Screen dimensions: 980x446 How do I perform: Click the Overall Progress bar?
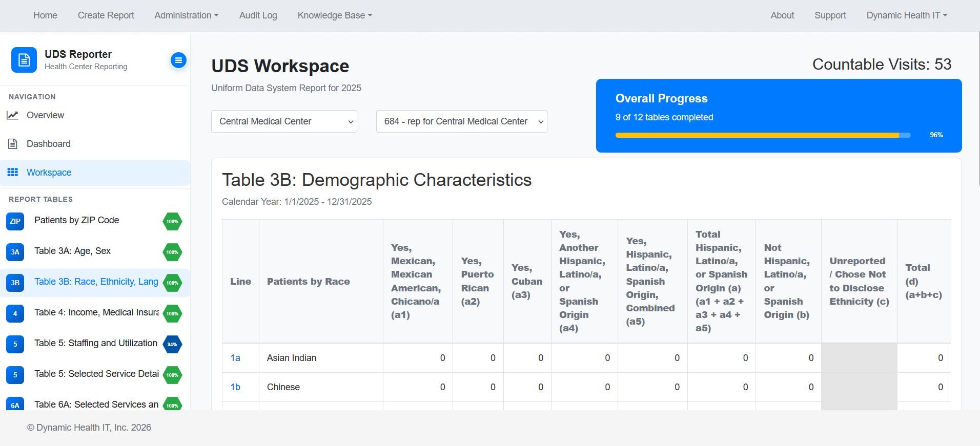click(x=763, y=135)
